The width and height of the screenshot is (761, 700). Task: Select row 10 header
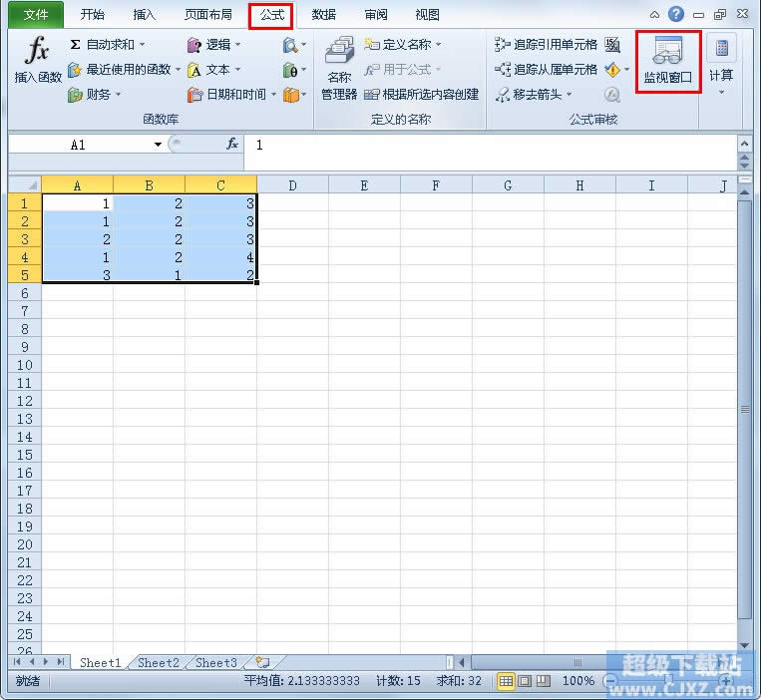click(25, 365)
